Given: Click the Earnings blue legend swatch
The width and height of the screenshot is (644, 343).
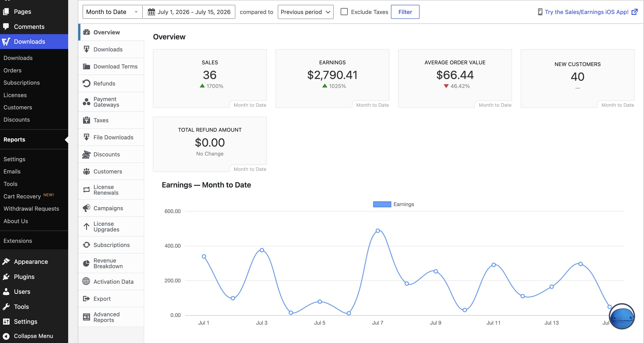Looking at the screenshot, I should click(x=382, y=204).
